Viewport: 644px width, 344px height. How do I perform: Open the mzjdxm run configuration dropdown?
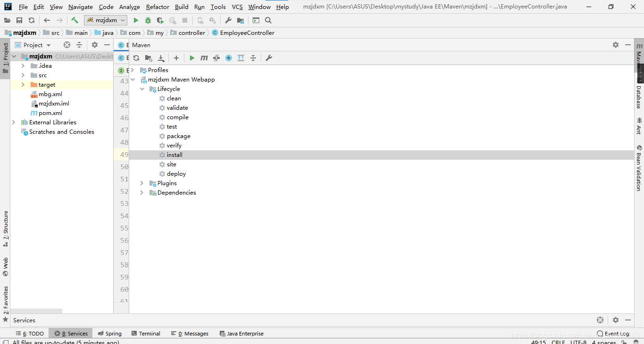(x=106, y=20)
